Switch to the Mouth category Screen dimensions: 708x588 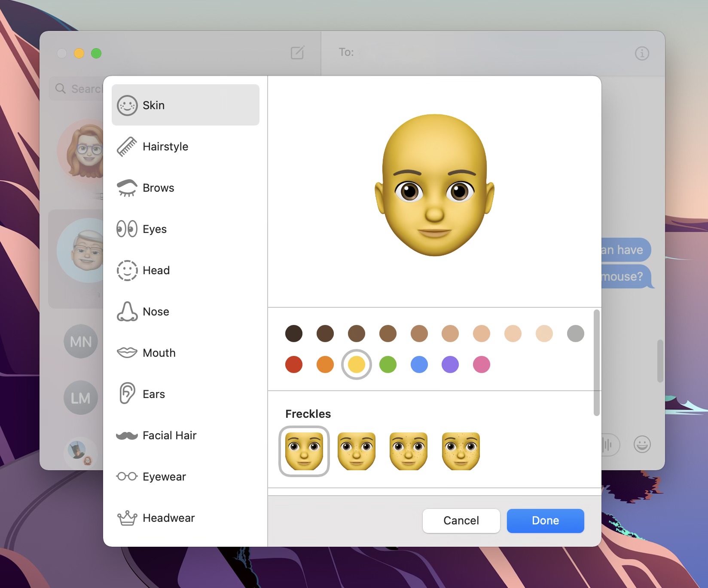(x=127, y=352)
